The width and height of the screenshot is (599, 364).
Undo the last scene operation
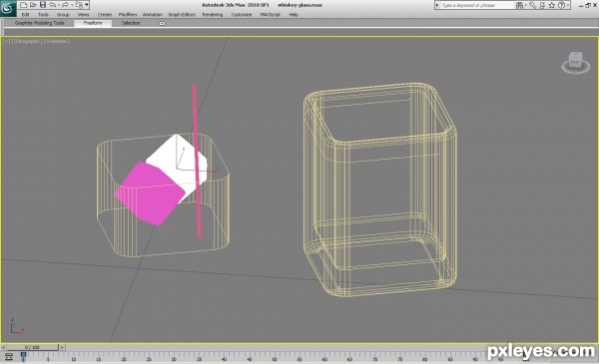pos(52,5)
